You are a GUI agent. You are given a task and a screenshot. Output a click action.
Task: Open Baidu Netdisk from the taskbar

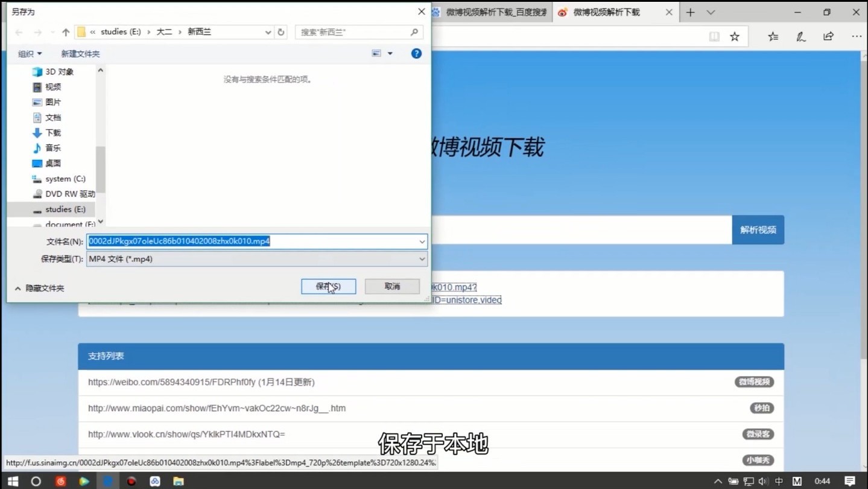pyautogui.click(x=154, y=481)
